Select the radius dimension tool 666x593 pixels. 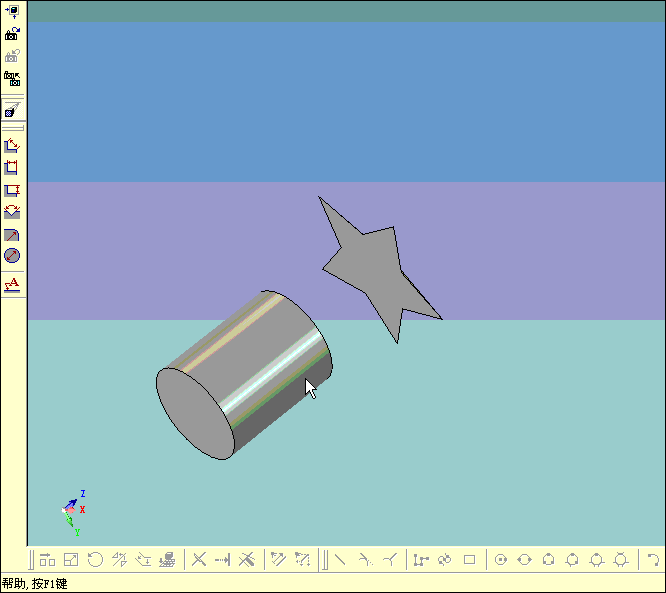point(12,234)
